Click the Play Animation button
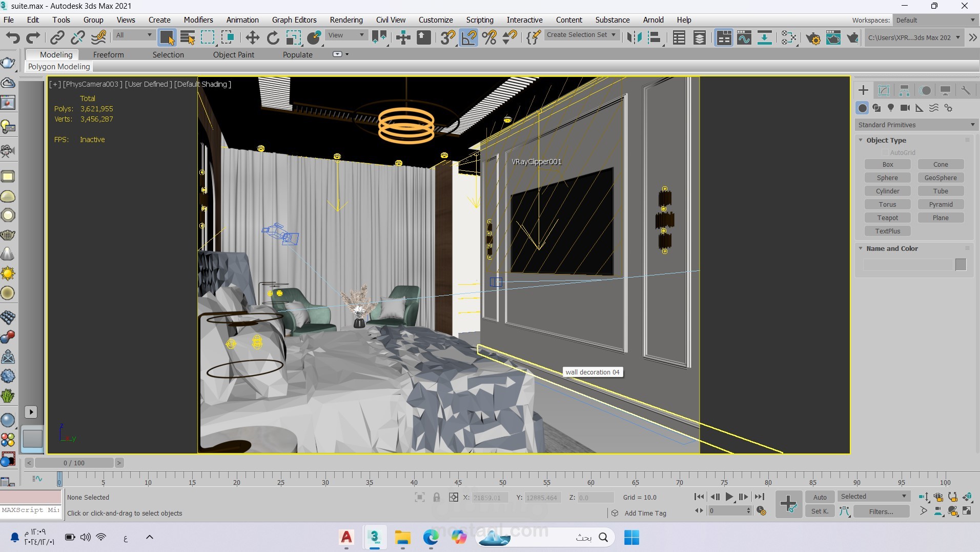This screenshot has width=980, height=552. 729,497
